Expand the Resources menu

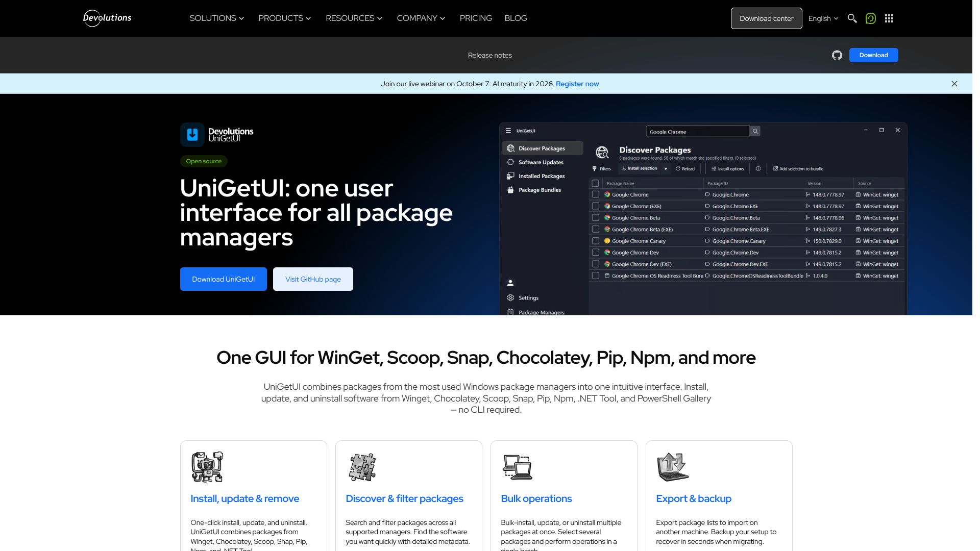coord(354,18)
